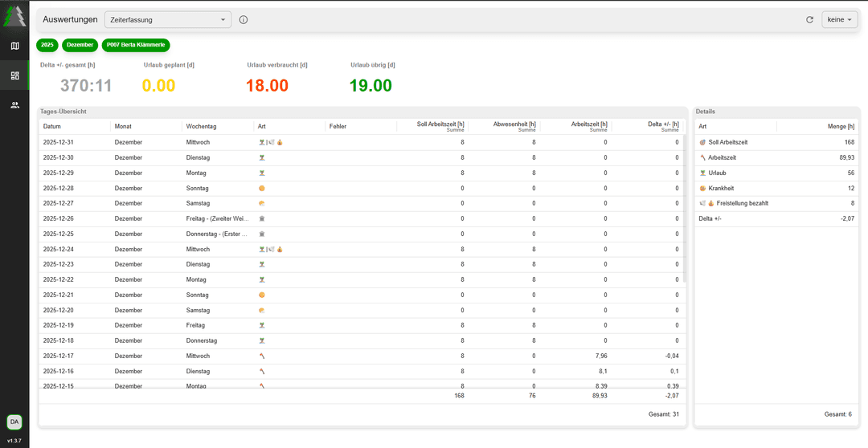Click the palm tree icon for 2025-12-30
The width and height of the screenshot is (868, 448).
[262, 157]
